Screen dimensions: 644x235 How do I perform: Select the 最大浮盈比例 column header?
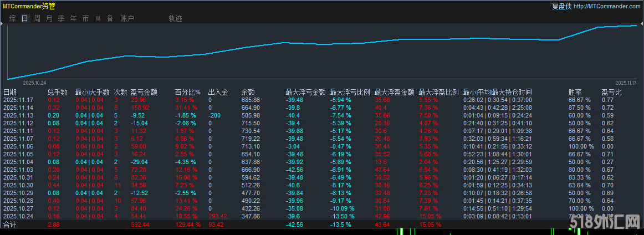tap(438, 93)
